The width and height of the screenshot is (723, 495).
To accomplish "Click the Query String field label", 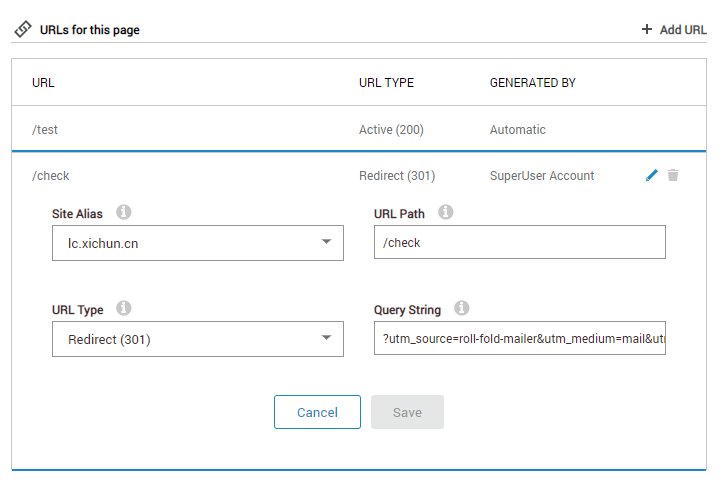I will (x=407, y=310).
